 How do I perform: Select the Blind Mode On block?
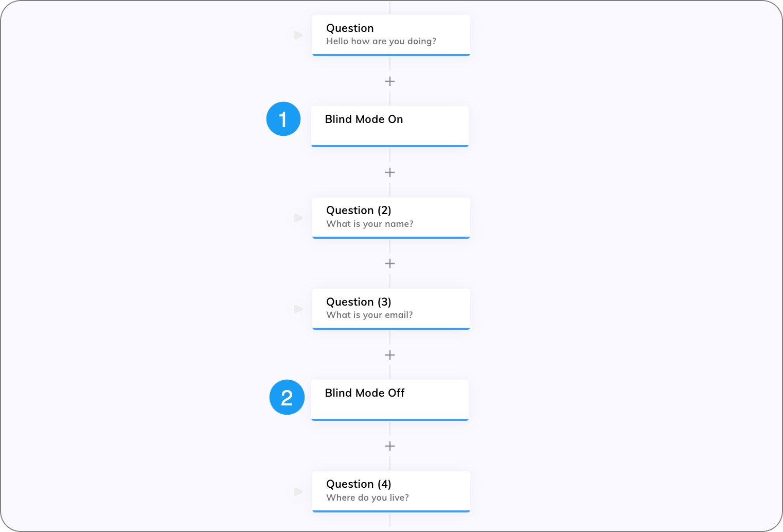coord(390,127)
